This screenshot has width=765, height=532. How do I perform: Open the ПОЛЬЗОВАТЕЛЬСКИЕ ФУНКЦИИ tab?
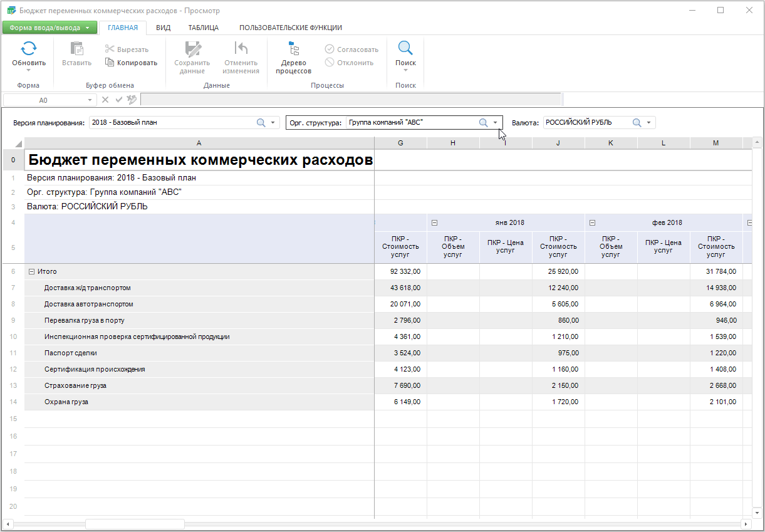(x=290, y=28)
